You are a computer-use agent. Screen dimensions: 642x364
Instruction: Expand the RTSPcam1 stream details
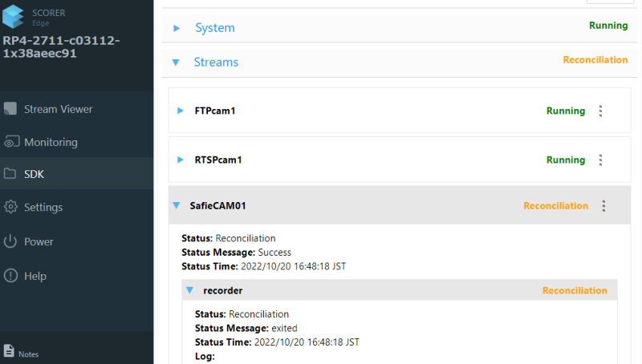point(181,160)
